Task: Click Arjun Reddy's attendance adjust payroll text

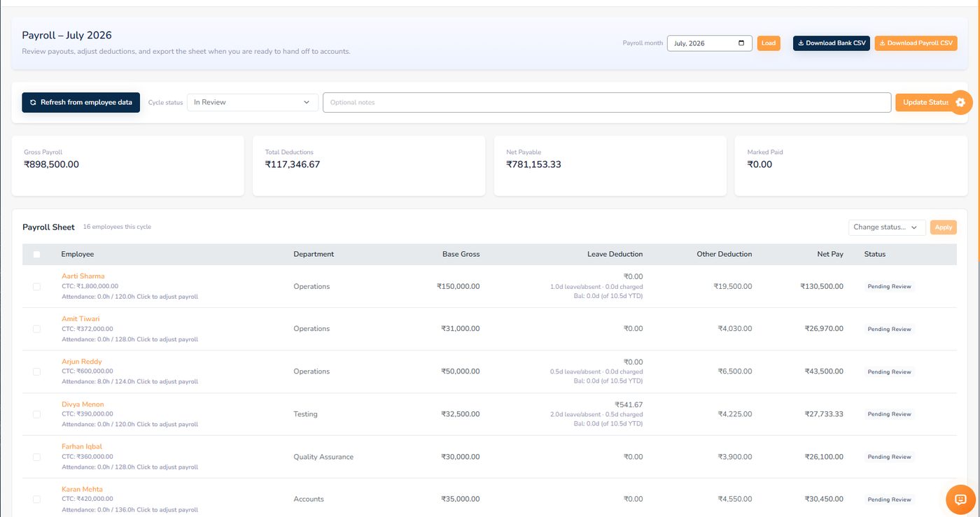Action: 130,382
